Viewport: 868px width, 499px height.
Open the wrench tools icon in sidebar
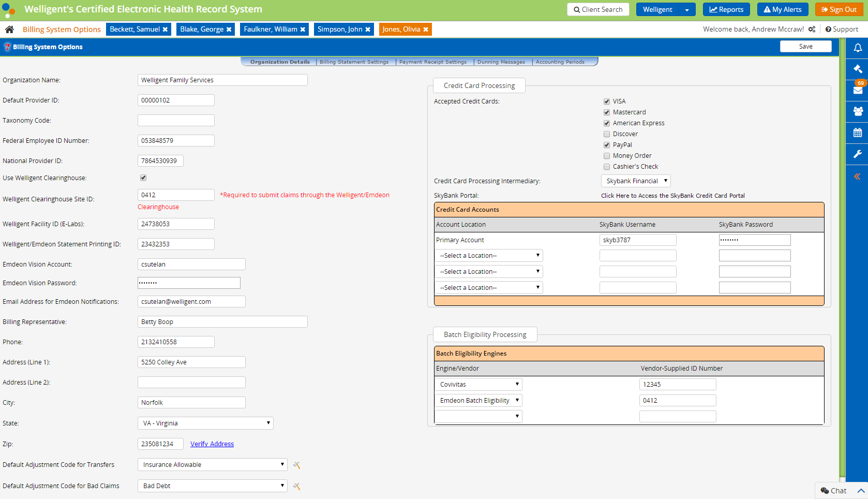tap(857, 154)
